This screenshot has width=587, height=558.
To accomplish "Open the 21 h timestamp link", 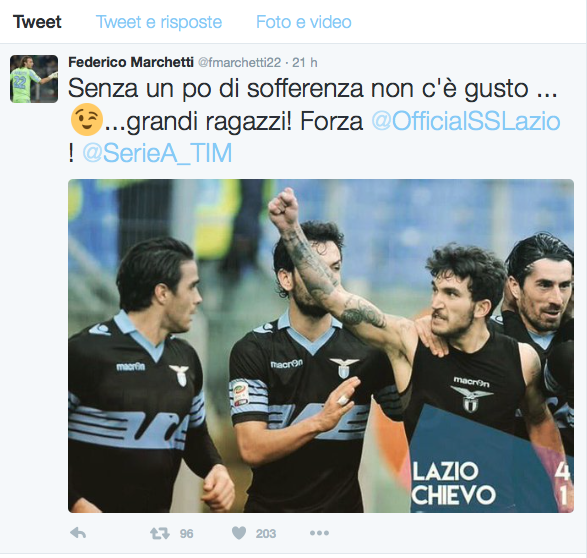I will tap(305, 62).
